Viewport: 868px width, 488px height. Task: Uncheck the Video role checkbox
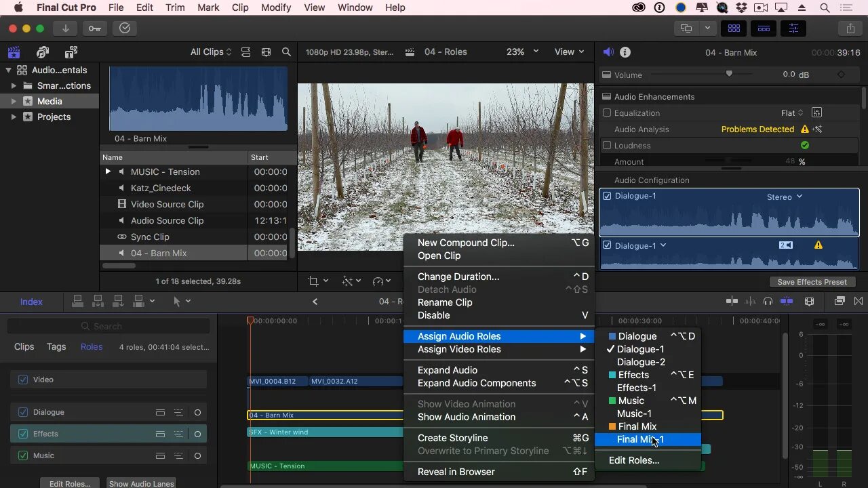(x=23, y=380)
